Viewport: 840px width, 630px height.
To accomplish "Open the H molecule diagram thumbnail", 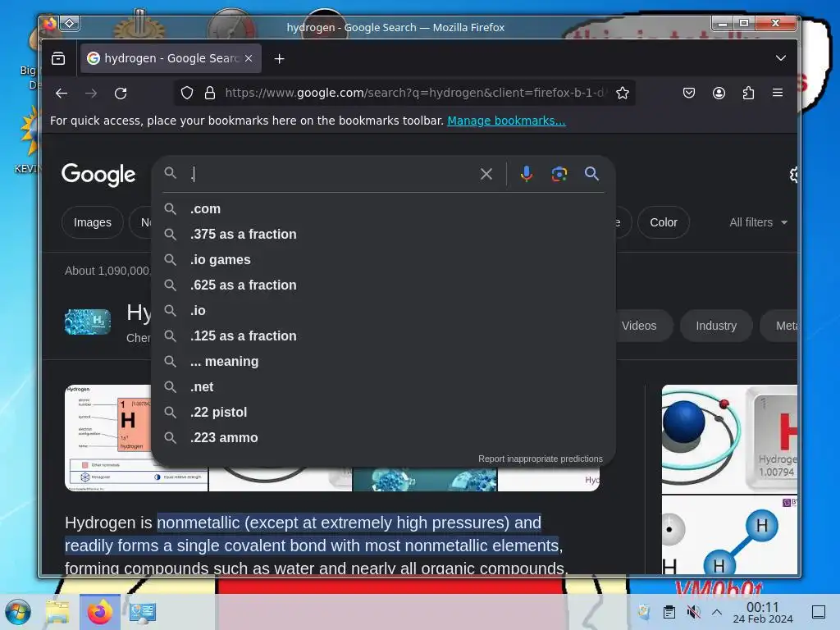I will coord(729,535).
